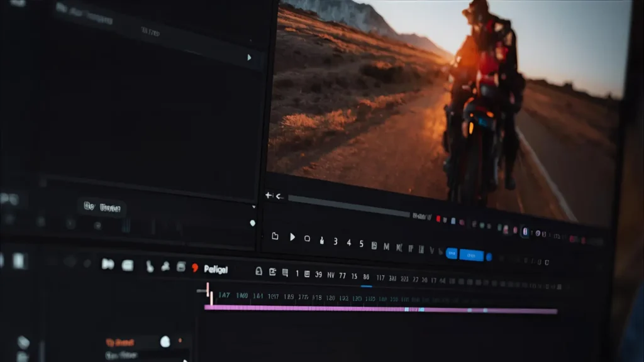The height and width of the screenshot is (362, 644).
Task: Open the small down arrow beside preview's lower-left
Action: coord(254,207)
